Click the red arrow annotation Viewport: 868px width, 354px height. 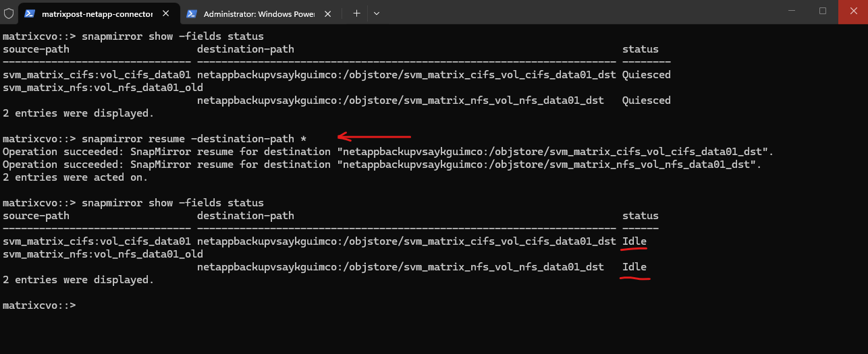374,136
